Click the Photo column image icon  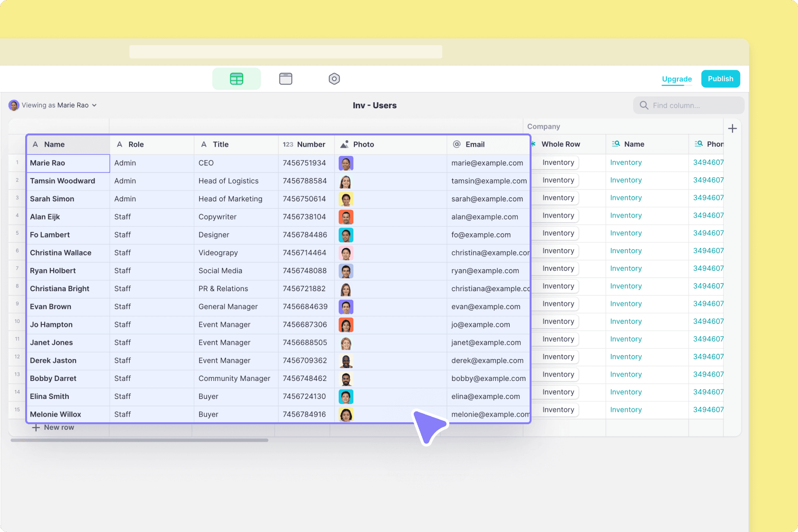(344, 144)
